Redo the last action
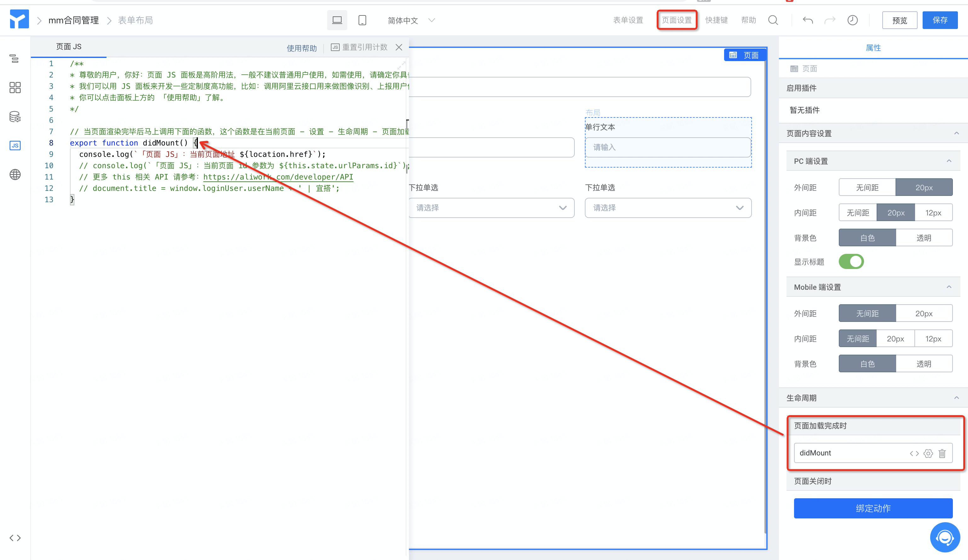This screenshot has width=968, height=560. coord(830,20)
